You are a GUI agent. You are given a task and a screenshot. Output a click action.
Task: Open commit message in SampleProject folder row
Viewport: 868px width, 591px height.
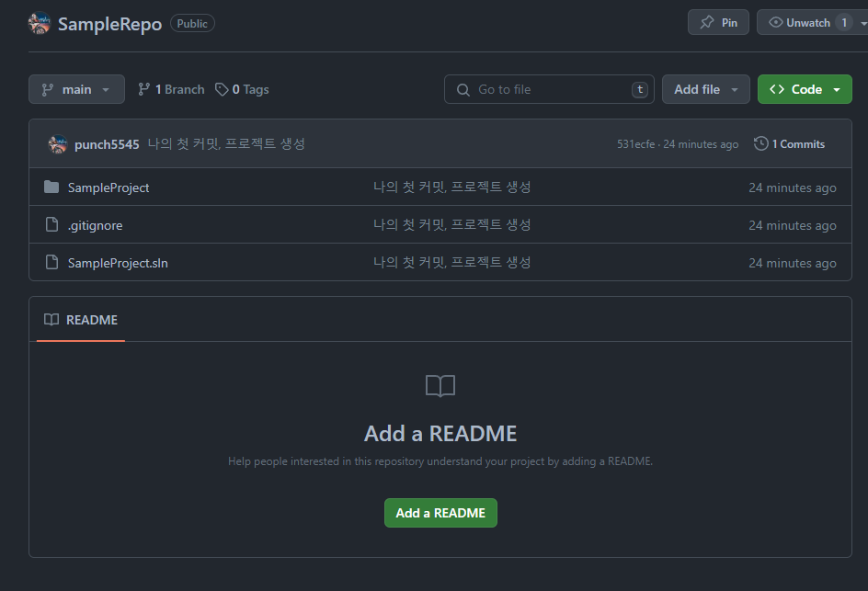(x=452, y=187)
